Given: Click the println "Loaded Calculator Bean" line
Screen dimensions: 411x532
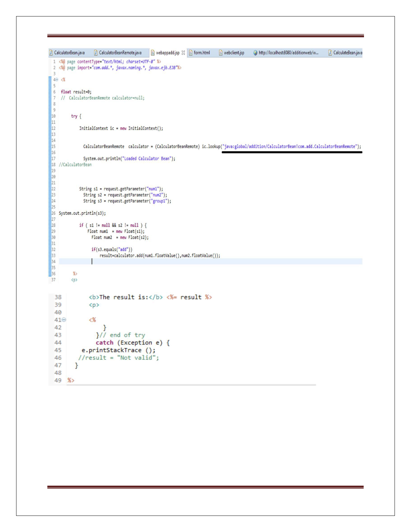Looking at the screenshot, I should coord(129,159).
